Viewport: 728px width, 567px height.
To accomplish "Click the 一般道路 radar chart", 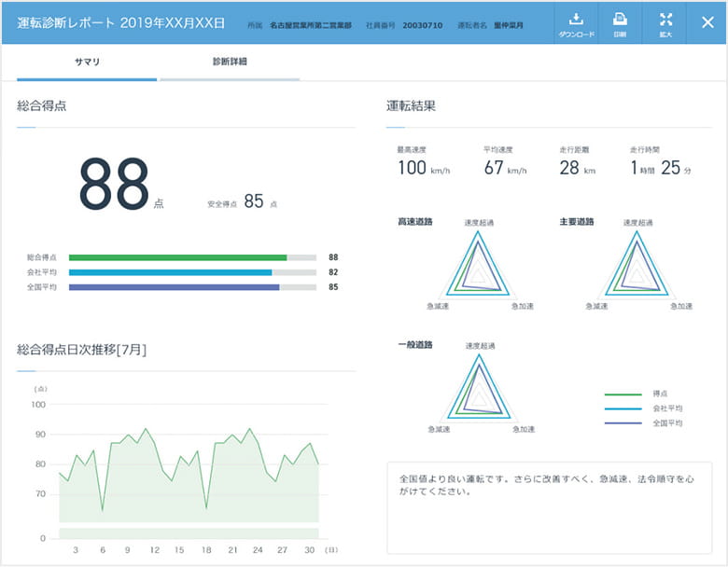I will 479,391.
